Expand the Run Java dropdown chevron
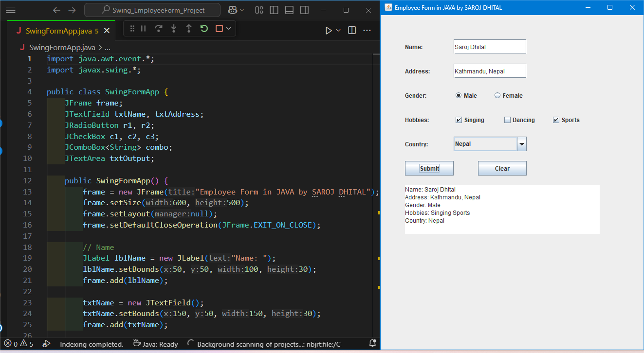Viewport: 644px width, 353px height. (338, 30)
